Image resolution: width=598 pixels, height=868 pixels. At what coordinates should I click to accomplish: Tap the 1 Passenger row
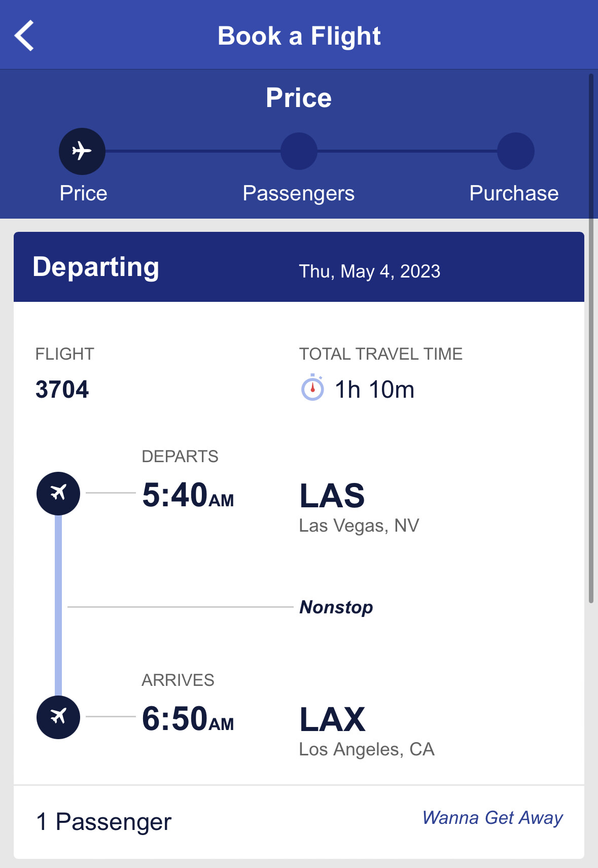coord(104,822)
